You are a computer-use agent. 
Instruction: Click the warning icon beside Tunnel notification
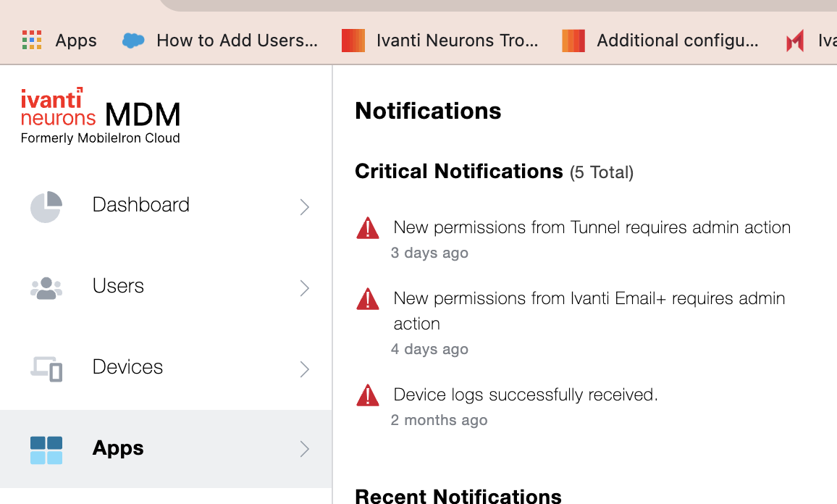click(x=368, y=227)
